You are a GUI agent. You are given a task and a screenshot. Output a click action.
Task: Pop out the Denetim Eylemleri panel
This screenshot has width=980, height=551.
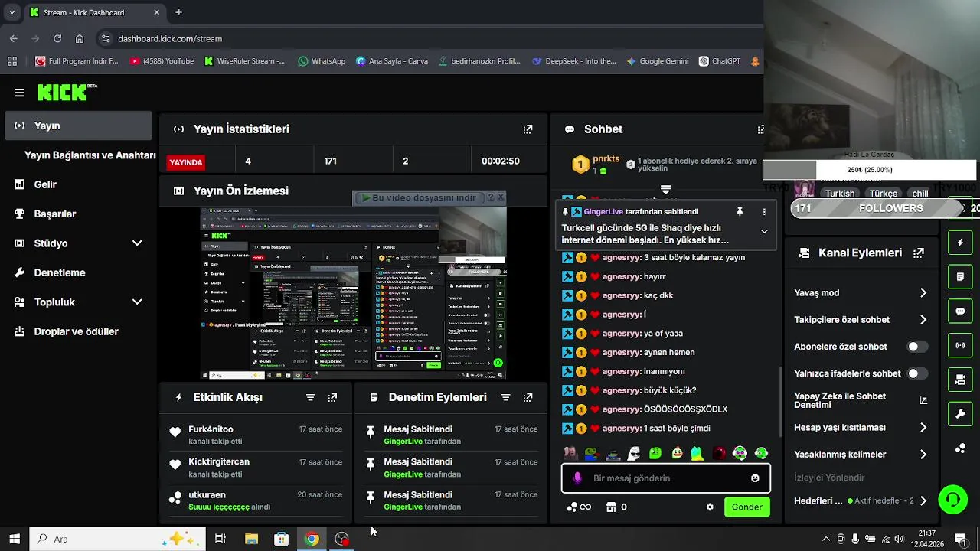(528, 397)
